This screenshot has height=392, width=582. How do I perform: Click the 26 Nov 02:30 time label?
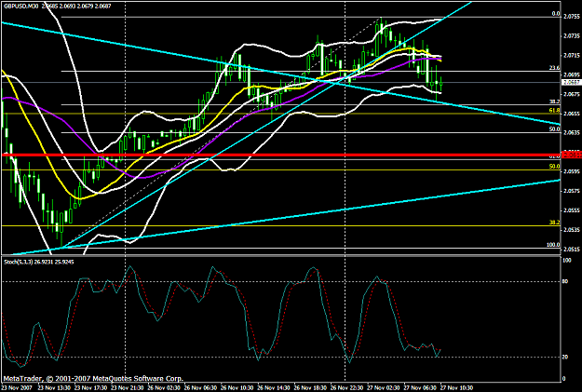[x=164, y=387]
